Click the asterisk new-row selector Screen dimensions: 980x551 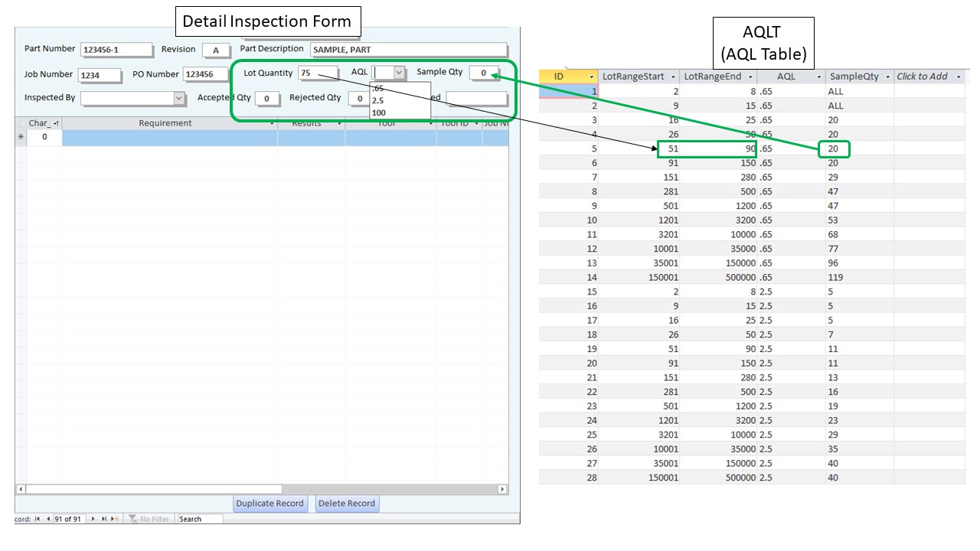(x=21, y=137)
